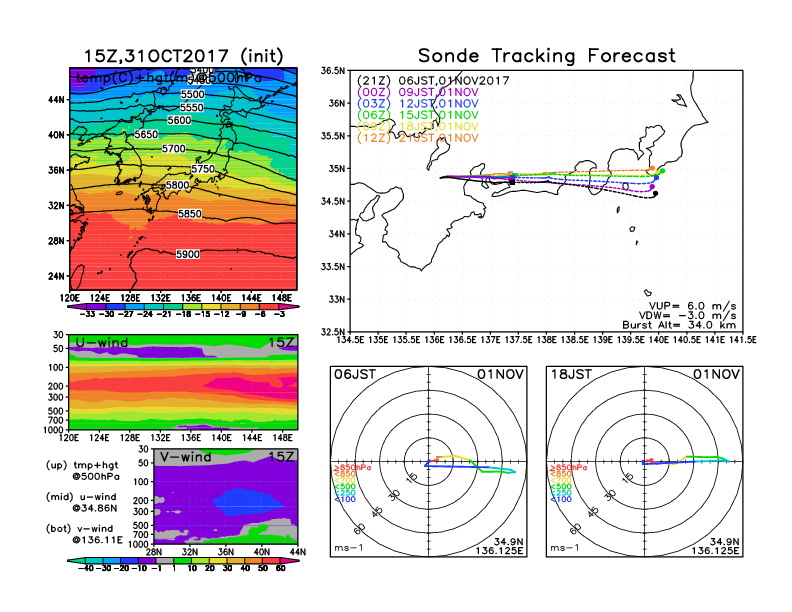
Task: Click the "(bot) v-wind @136.11E" note
Action: click(84, 534)
